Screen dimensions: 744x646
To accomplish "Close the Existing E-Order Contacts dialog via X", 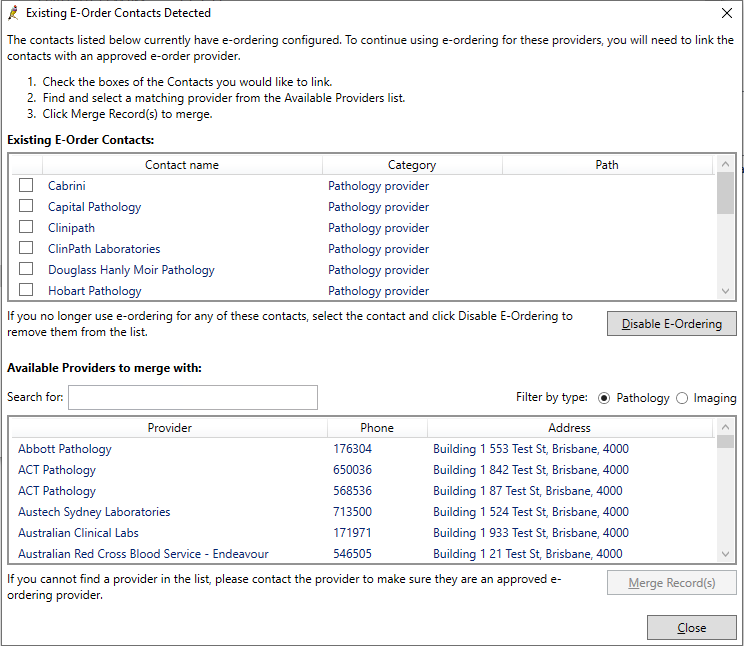I will tap(726, 13).
